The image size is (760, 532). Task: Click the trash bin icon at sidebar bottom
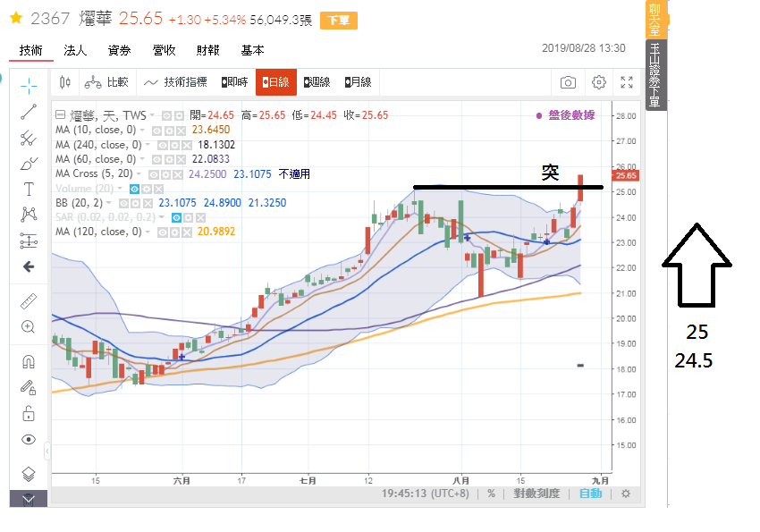[x=29, y=499]
